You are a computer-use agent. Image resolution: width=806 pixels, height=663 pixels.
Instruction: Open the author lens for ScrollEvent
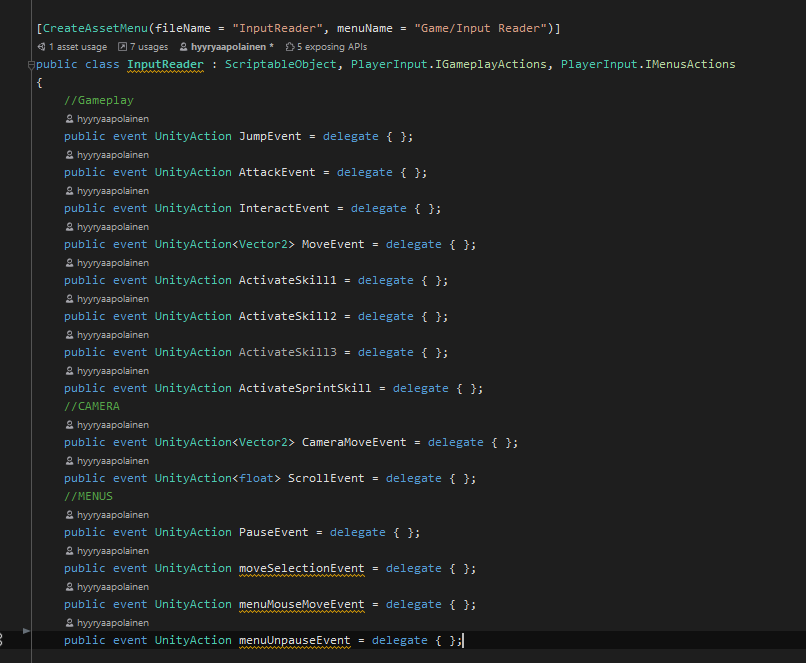click(x=107, y=461)
